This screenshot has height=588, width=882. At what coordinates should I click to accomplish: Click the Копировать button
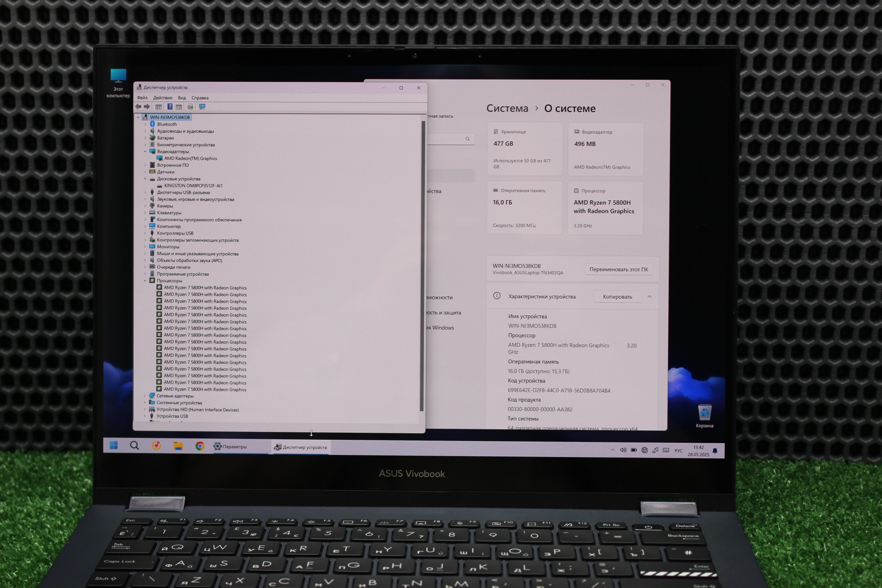(617, 296)
